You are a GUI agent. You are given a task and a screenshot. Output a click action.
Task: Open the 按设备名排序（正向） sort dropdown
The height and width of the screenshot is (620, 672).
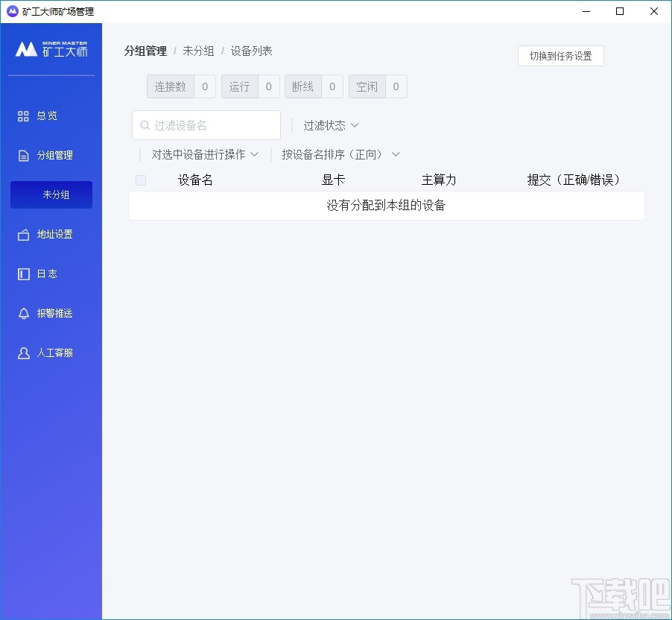tap(340, 154)
